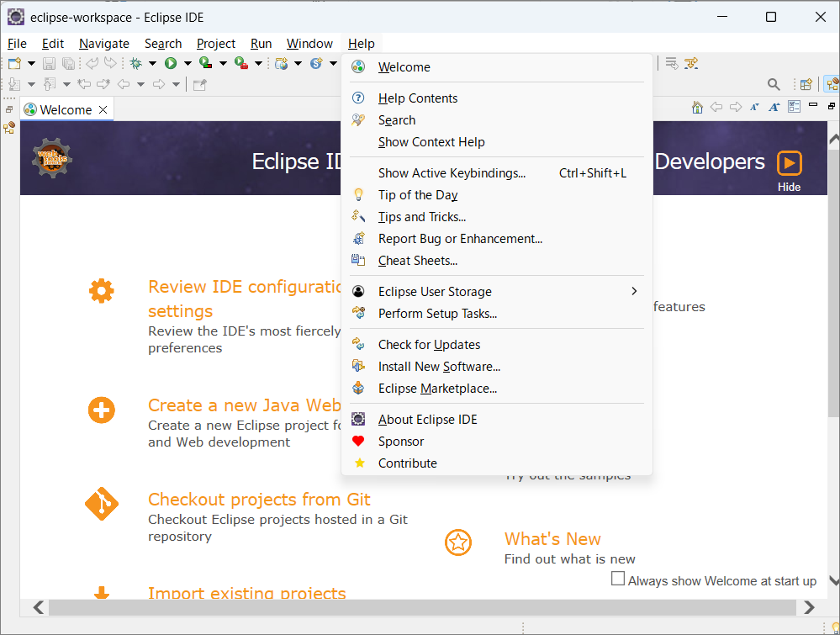The height and width of the screenshot is (635, 840).
Task: Choose Check for Updates
Action: pos(497,345)
